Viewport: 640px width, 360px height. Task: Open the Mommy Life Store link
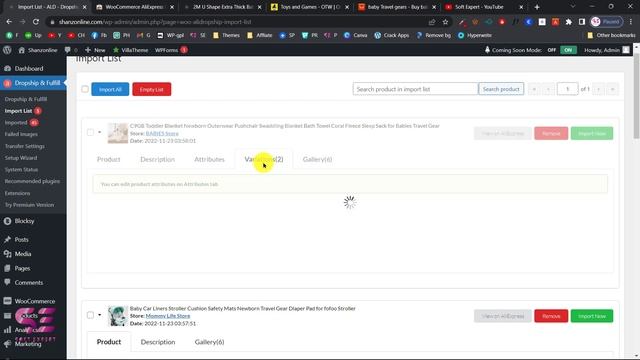pos(168,316)
